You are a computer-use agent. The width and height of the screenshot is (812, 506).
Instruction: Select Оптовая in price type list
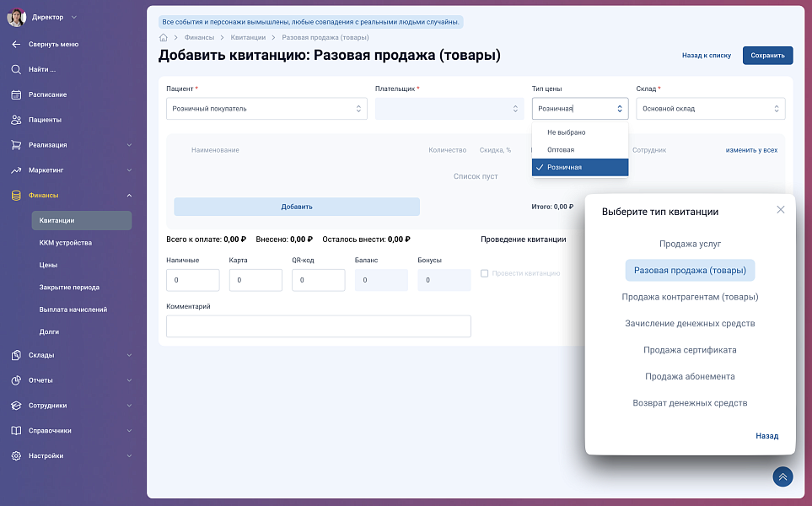click(561, 150)
